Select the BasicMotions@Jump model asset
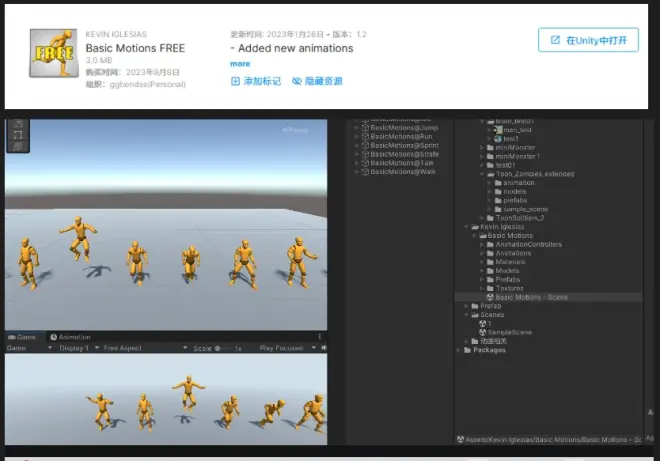The width and height of the screenshot is (660, 461). (x=399, y=128)
